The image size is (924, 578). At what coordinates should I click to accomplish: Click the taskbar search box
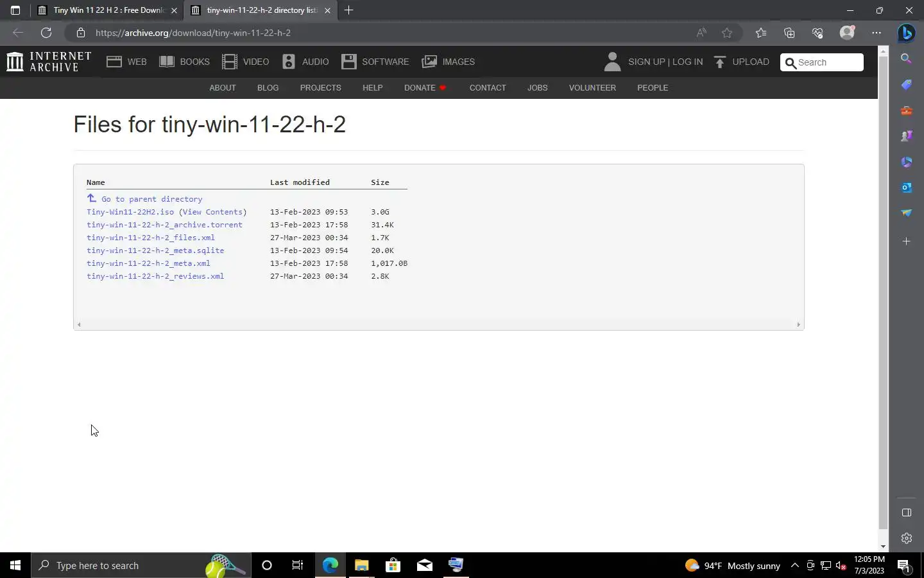pyautogui.click(x=141, y=565)
